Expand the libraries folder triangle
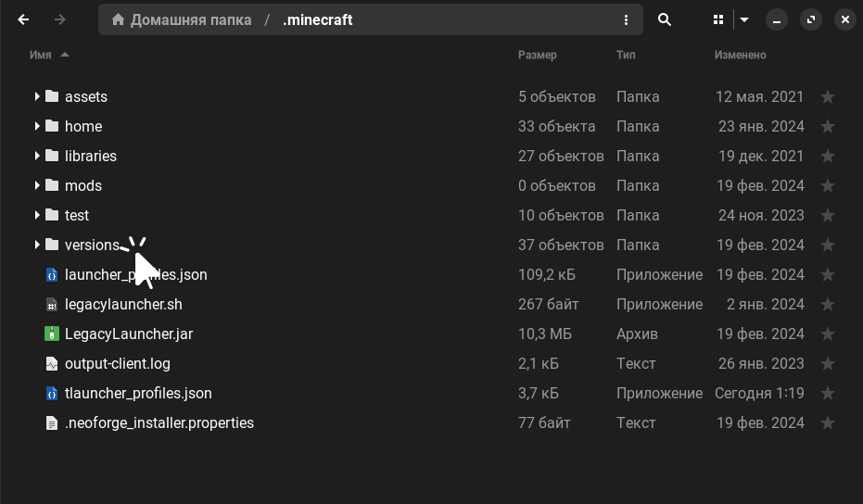The width and height of the screenshot is (863, 504). tap(37, 156)
